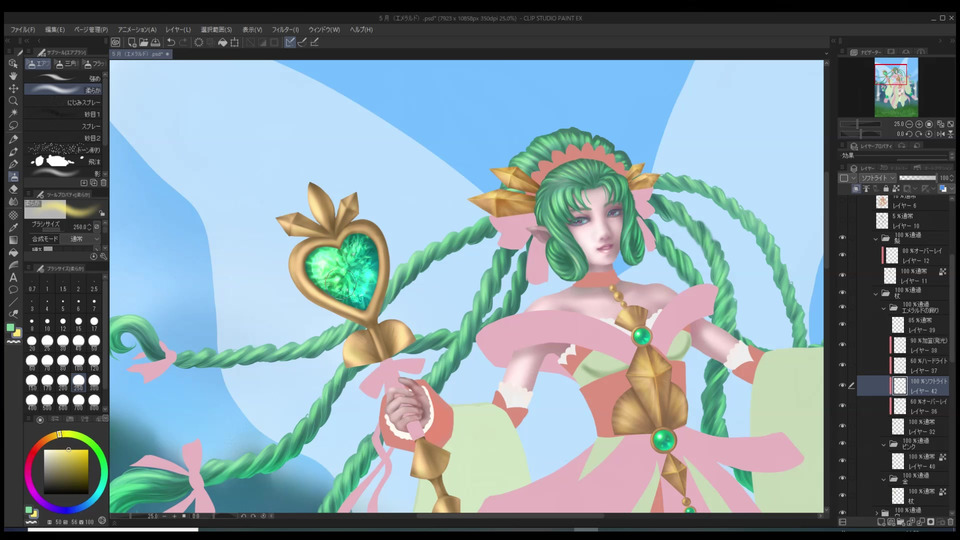Click the Clear (delete) command bar icon

pos(199,42)
